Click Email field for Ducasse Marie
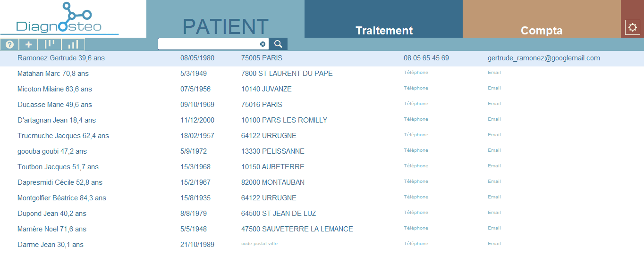Viewport: 644px width, 255px height. pyautogui.click(x=494, y=104)
